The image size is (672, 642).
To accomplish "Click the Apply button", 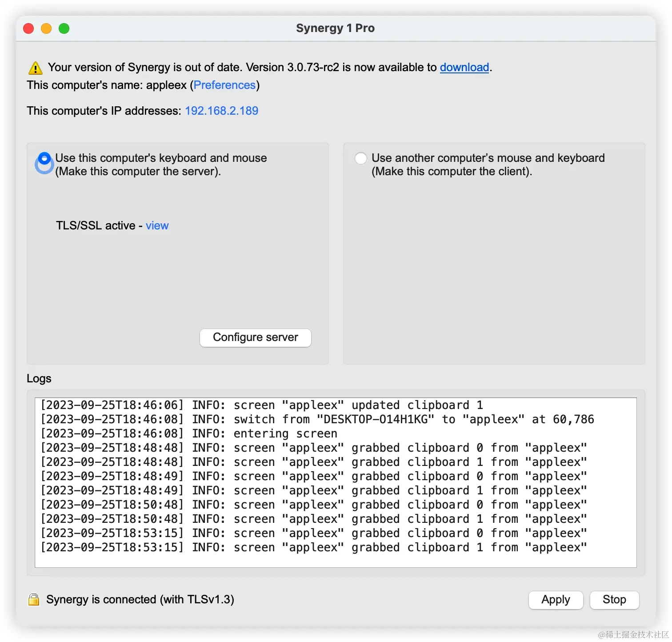I will [556, 600].
